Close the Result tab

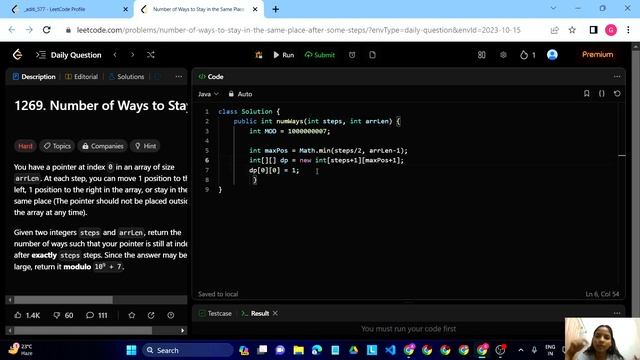(275, 313)
